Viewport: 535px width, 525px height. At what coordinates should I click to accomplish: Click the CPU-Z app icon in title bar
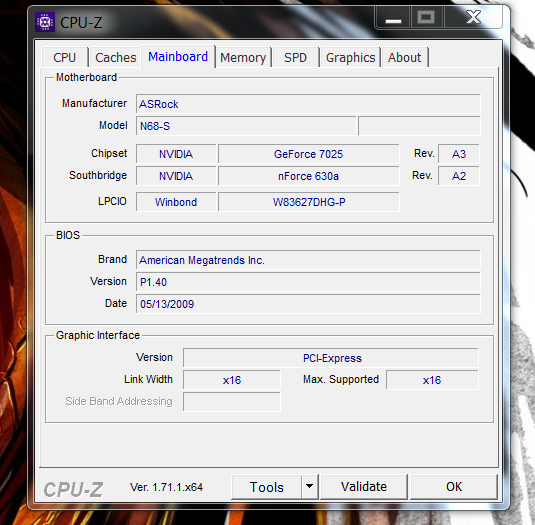[45, 22]
